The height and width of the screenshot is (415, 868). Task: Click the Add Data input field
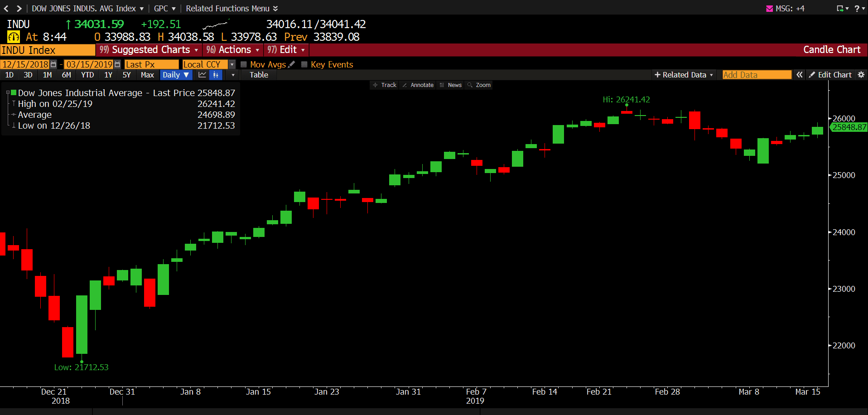tap(757, 75)
